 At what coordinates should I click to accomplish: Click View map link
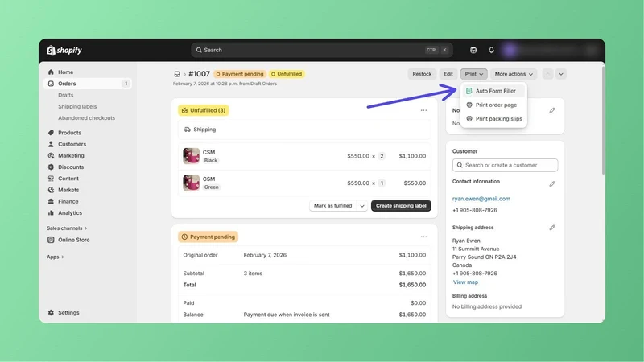click(x=465, y=282)
